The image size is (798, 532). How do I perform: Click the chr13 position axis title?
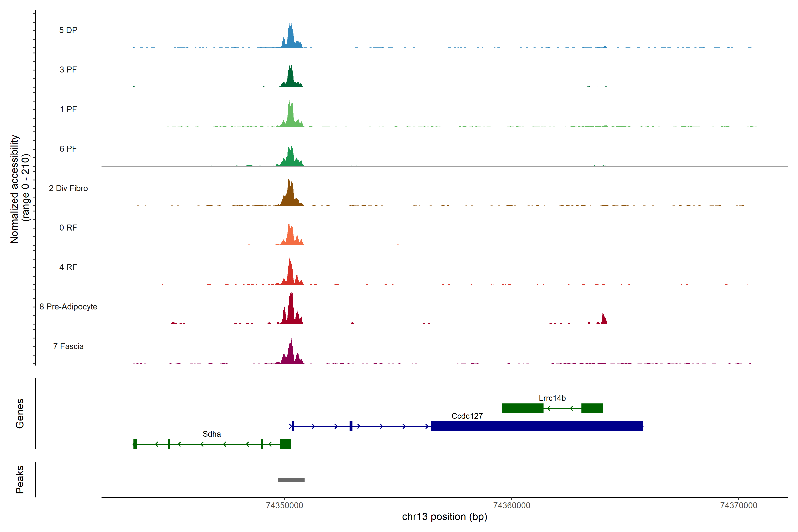click(444, 517)
